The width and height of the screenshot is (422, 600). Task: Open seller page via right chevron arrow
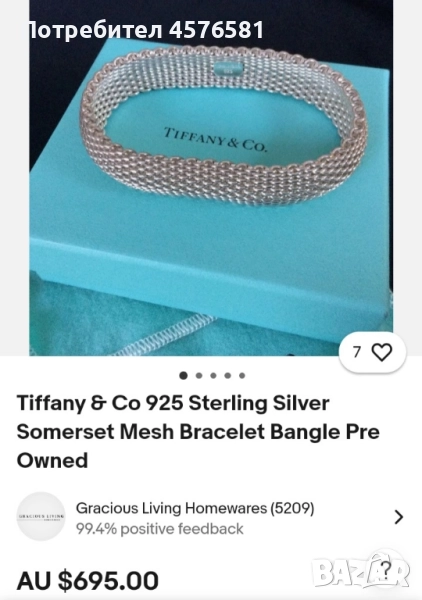coord(399,517)
